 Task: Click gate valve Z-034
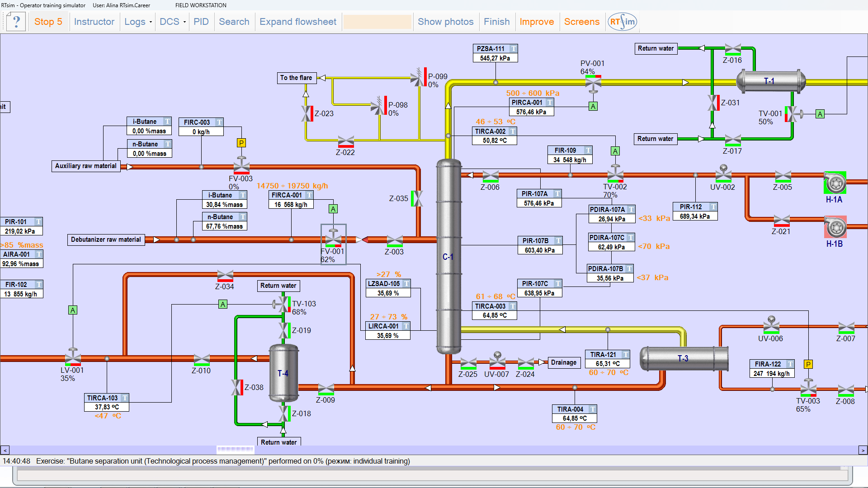[225, 275]
